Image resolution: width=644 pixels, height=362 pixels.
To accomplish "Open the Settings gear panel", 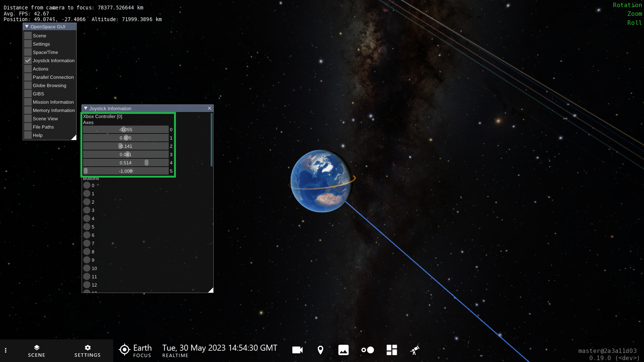I will coord(88,351).
